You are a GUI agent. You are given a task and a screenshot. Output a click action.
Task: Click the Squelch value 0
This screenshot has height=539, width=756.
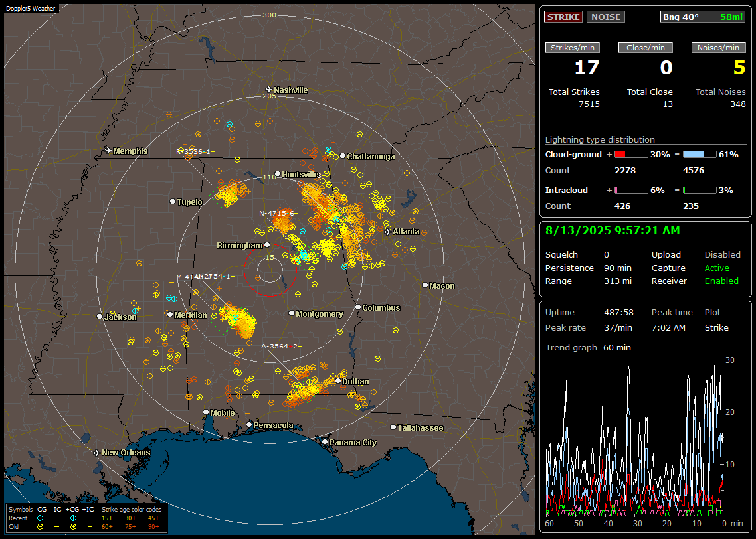(x=607, y=254)
